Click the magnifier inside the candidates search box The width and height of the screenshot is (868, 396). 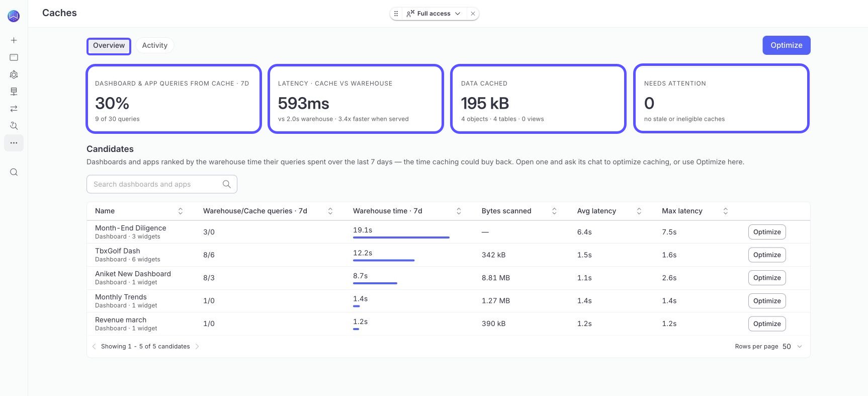coord(227,184)
